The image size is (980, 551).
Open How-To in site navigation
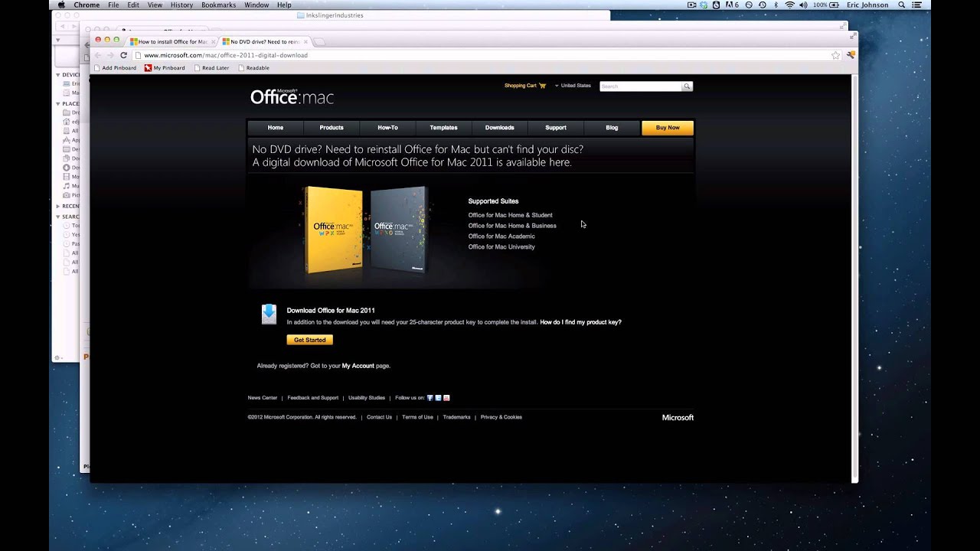[x=387, y=128]
